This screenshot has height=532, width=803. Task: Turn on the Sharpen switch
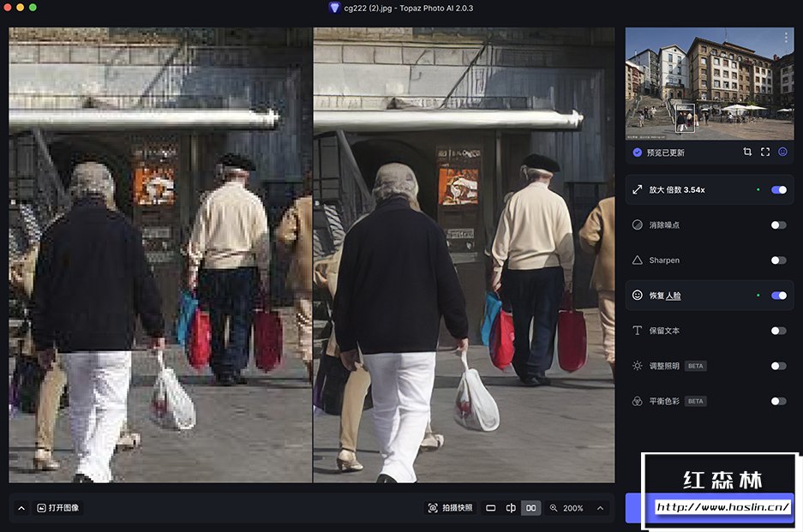778,260
